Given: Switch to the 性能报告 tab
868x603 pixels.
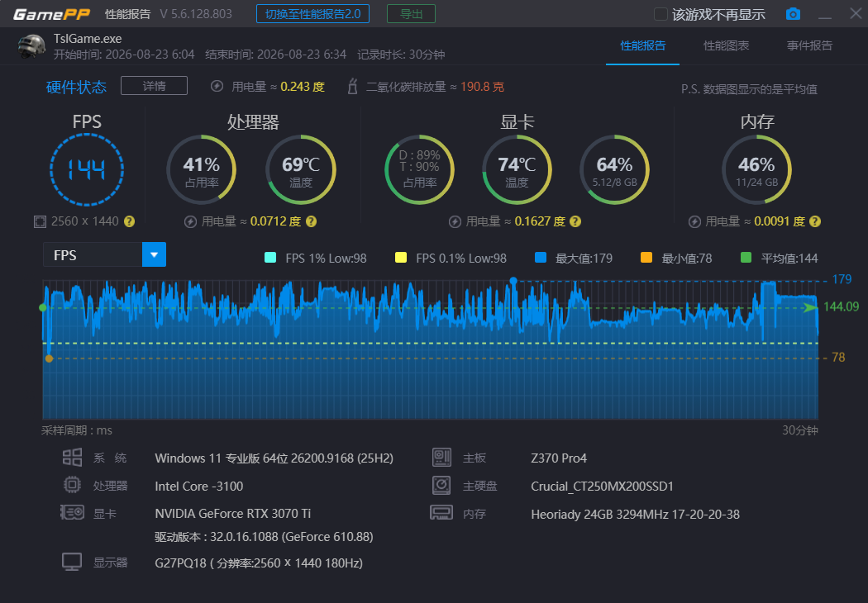Looking at the screenshot, I should [x=642, y=46].
